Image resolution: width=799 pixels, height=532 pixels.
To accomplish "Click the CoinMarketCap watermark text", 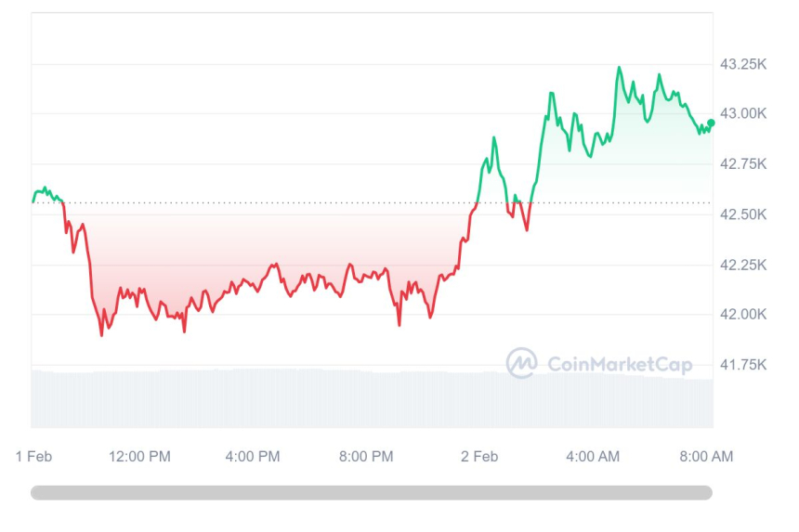I will 619,364.
